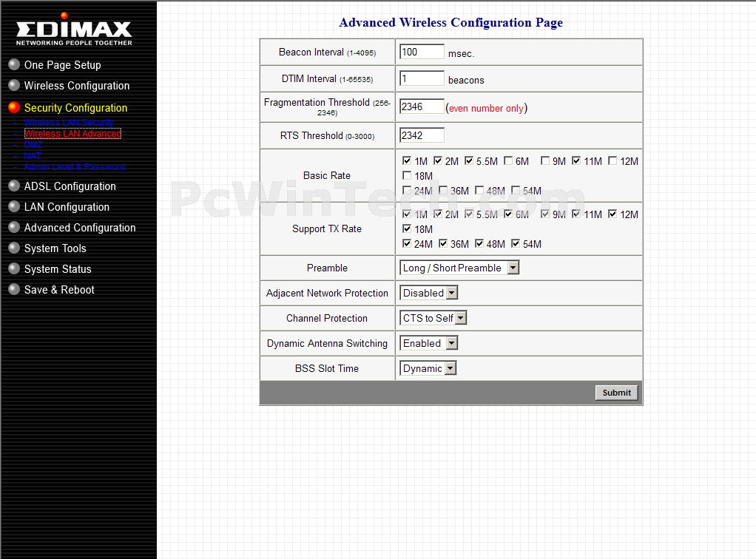The width and height of the screenshot is (756, 559).
Task: Uncheck Basic Rate 2M checkbox
Action: pyautogui.click(x=438, y=160)
